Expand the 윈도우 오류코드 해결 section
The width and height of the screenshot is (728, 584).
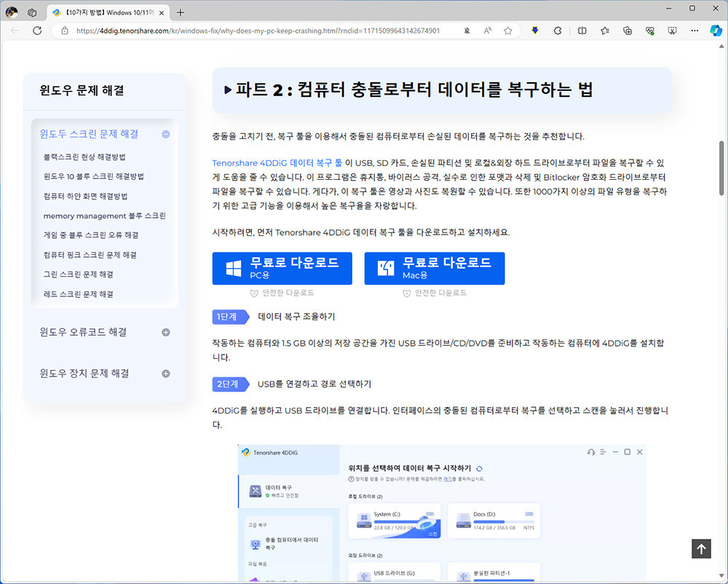[x=166, y=332]
